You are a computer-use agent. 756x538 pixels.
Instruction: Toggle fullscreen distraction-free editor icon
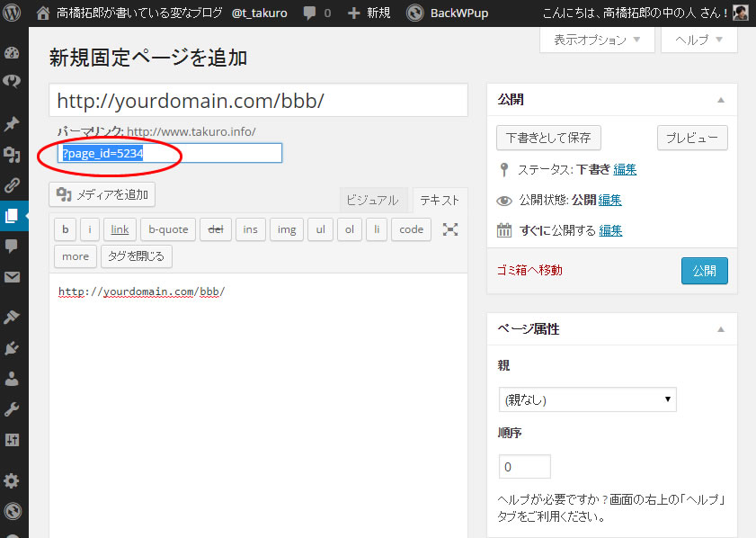450,229
